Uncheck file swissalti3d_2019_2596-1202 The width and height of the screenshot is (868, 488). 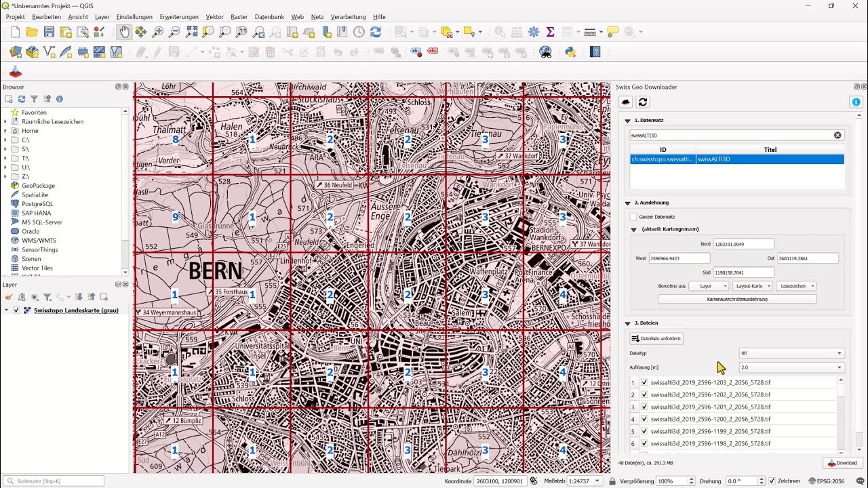click(x=644, y=394)
